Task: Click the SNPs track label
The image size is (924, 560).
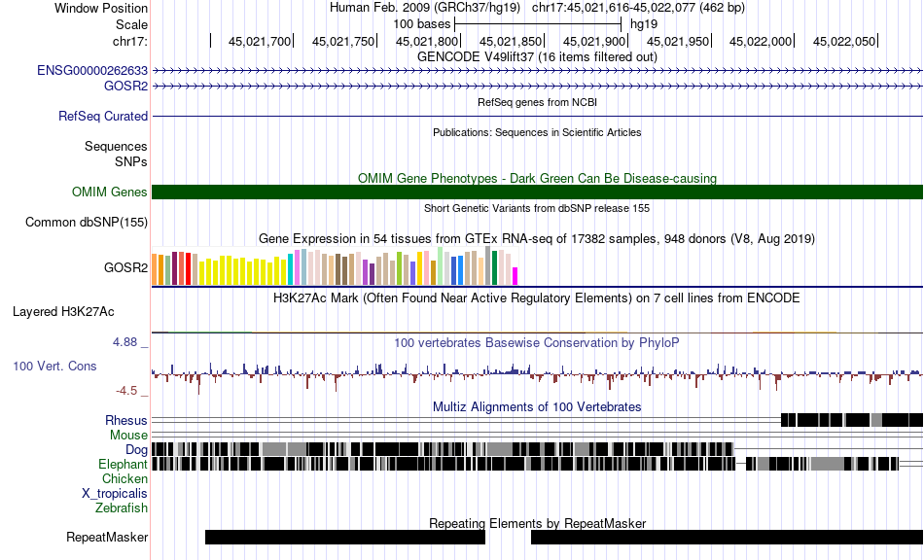Action: [131, 161]
